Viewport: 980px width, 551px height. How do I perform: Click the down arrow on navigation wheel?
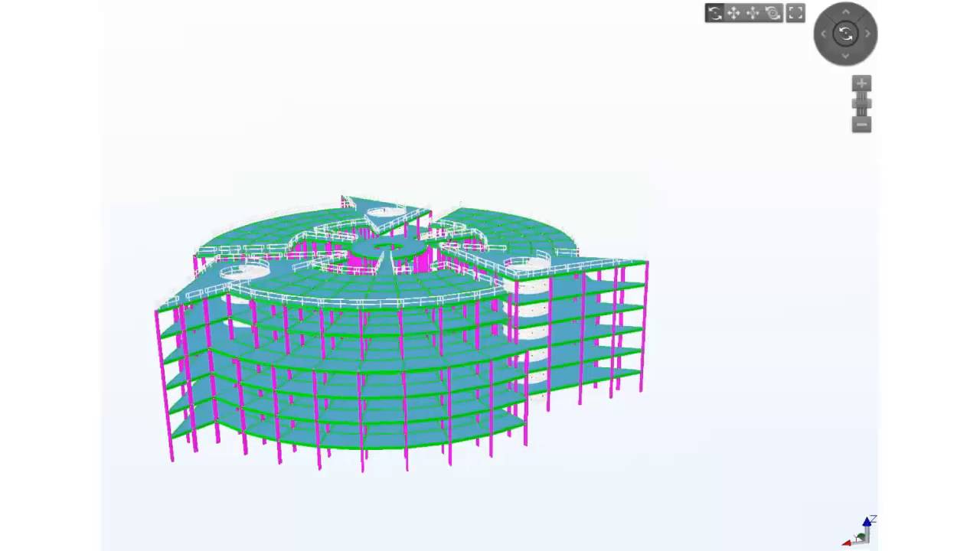click(846, 56)
